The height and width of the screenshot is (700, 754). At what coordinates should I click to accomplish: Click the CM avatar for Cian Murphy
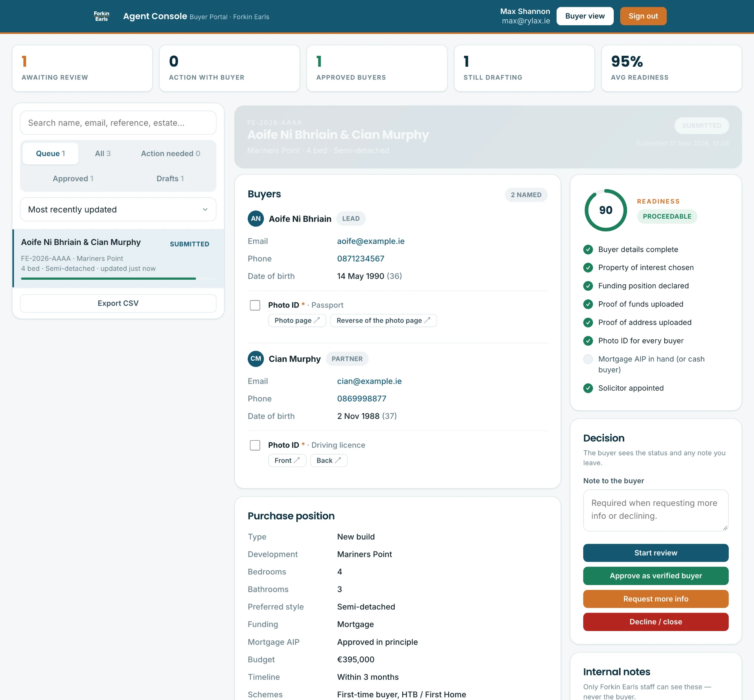256,359
